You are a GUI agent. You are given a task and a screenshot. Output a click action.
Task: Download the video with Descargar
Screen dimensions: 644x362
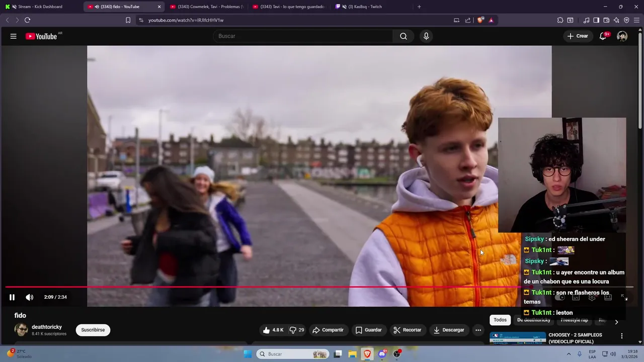click(x=449, y=330)
